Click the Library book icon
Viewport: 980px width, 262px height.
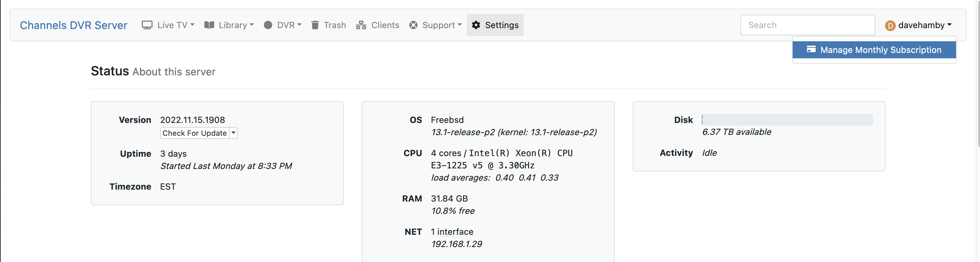[x=209, y=25]
